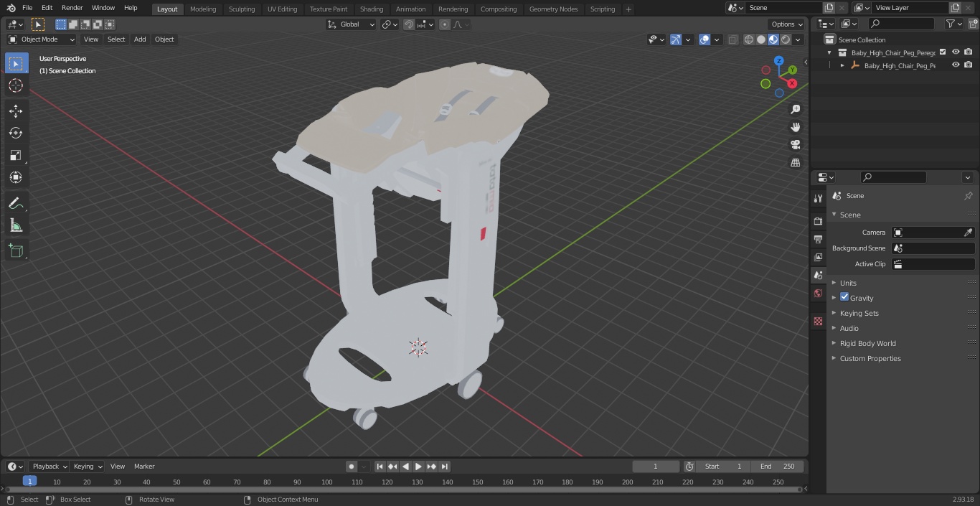Toggle X-ray mode in viewport header

point(732,39)
